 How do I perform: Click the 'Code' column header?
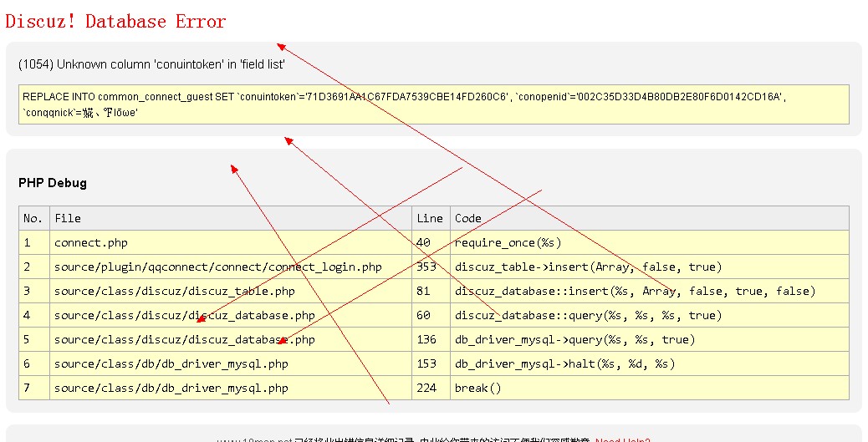[x=650, y=219]
